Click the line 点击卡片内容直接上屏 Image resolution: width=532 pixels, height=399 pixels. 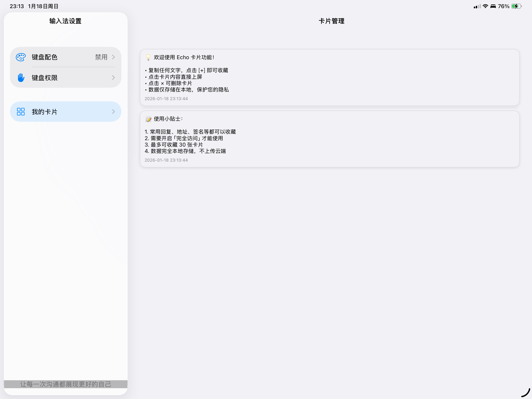(173, 77)
